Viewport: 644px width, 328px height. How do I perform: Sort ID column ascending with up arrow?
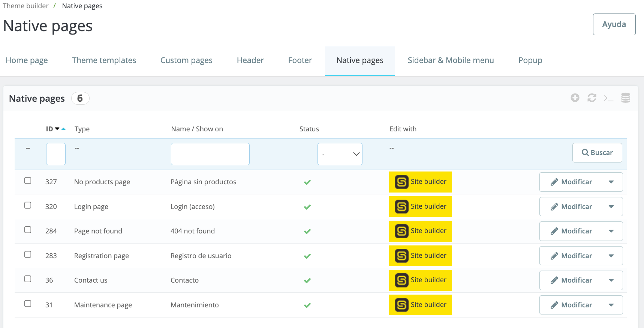coord(64,129)
